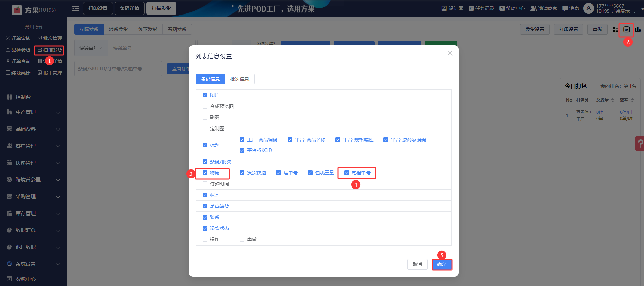Open 订单审核 shortcut in the sidebar
Screen dimensions: 644x286
(x=18, y=38)
